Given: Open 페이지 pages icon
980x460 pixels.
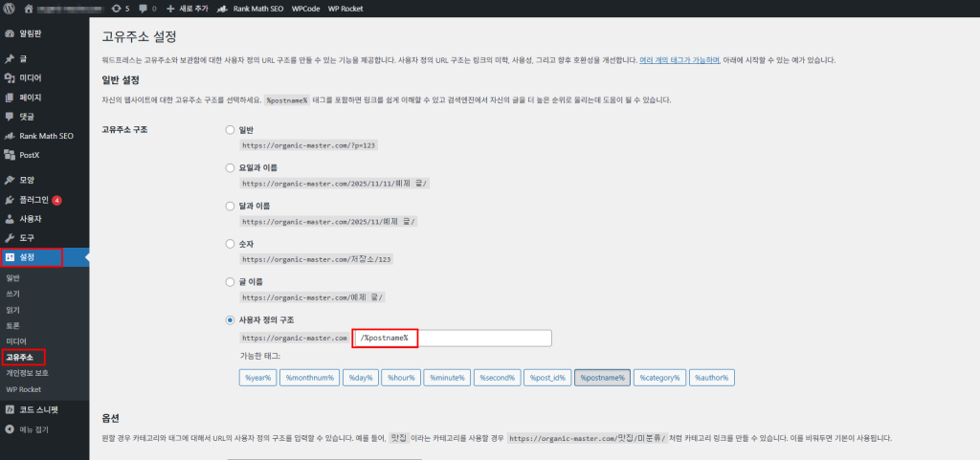Looking at the screenshot, I should pyautogui.click(x=10, y=98).
